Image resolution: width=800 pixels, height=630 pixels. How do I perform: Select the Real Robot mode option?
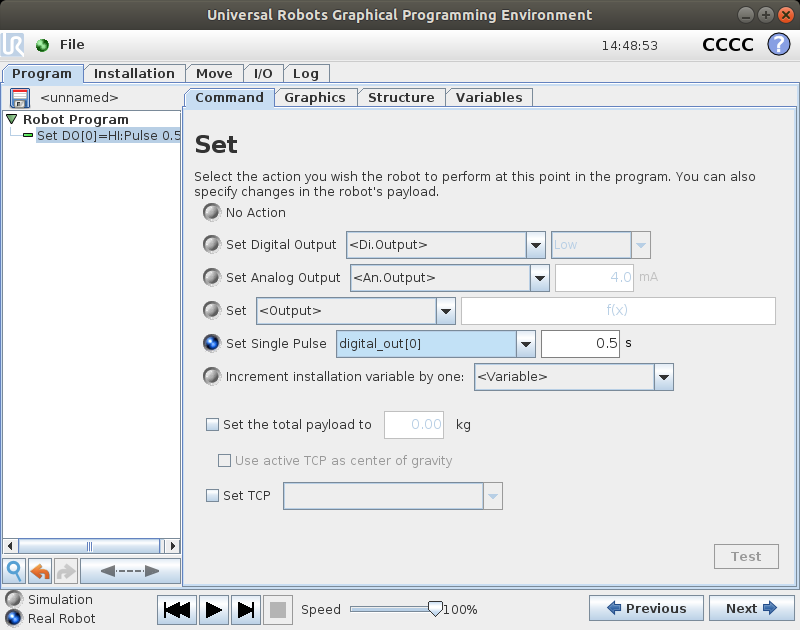(x=13, y=618)
